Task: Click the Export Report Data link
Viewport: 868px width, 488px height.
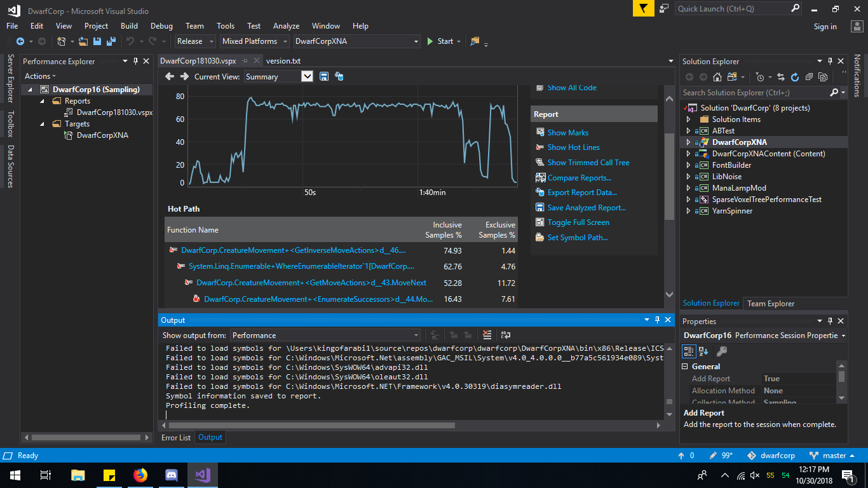Action: point(582,193)
